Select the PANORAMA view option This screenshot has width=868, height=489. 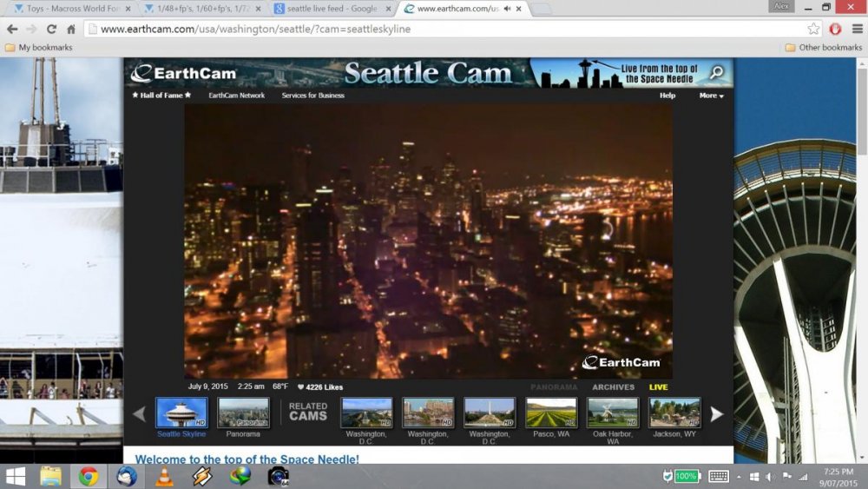coord(554,387)
